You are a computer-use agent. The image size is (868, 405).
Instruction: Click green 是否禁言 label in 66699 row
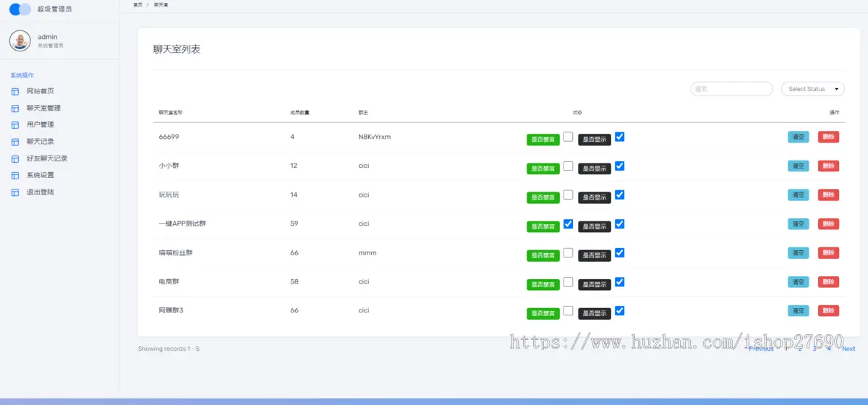tap(543, 140)
